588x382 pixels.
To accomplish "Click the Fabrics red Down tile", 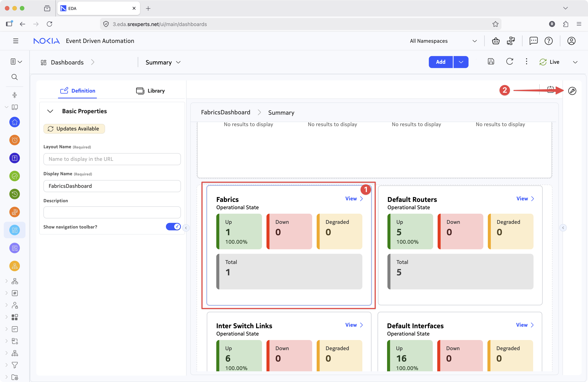I will (x=289, y=231).
